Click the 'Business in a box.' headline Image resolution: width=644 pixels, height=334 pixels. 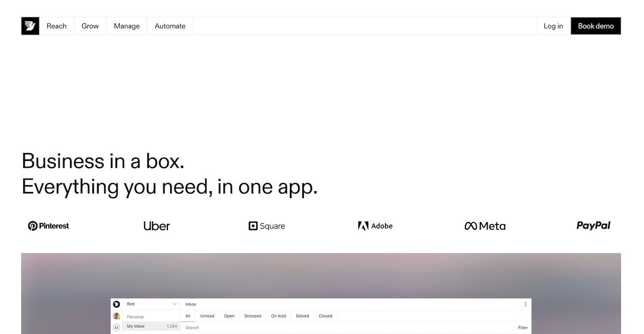(103, 161)
